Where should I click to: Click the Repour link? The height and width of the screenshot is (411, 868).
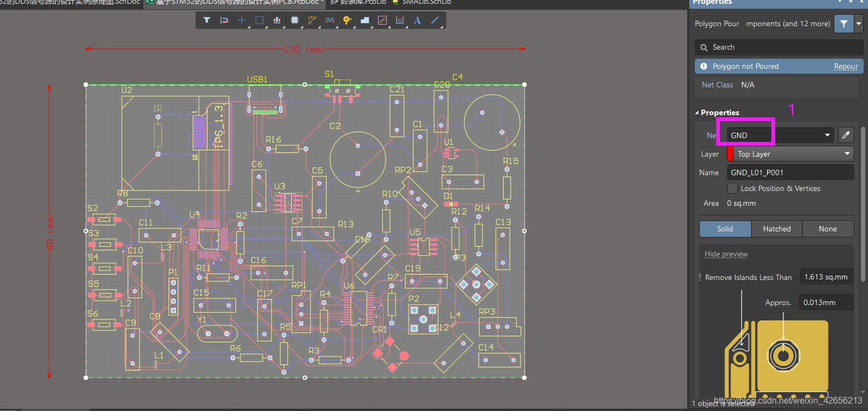coord(846,67)
